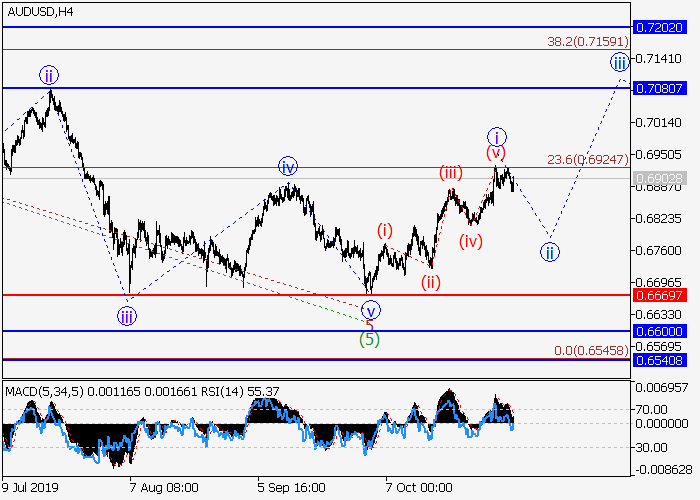Screen dimensions: 700x500
Task: Click the circled blue i marker at the recent high
Action: coord(497,136)
